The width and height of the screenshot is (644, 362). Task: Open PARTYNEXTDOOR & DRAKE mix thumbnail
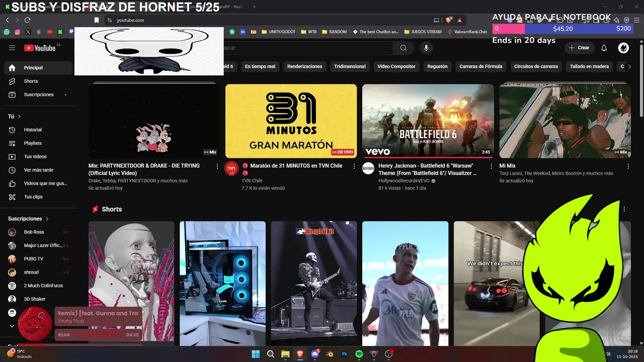click(154, 121)
